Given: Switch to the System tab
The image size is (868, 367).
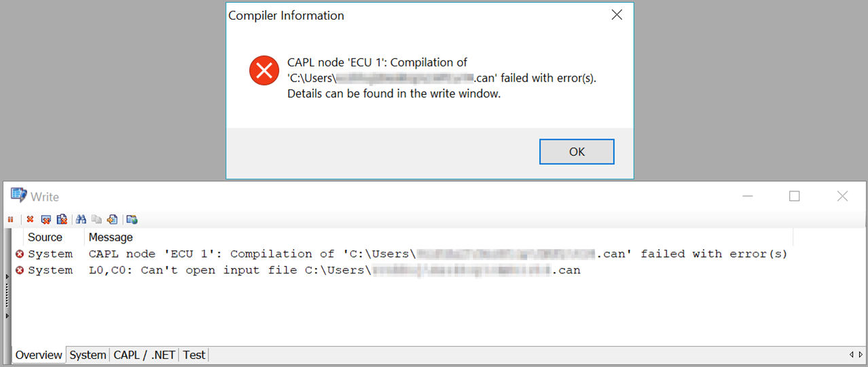Looking at the screenshot, I should pyautogui.click(x=88, y=355).
